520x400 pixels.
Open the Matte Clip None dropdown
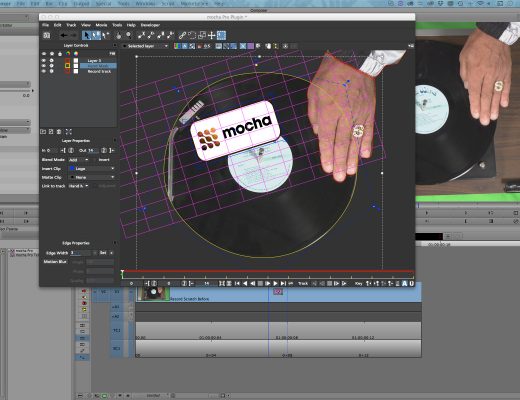pyautogui.click(x=92, y=177)
